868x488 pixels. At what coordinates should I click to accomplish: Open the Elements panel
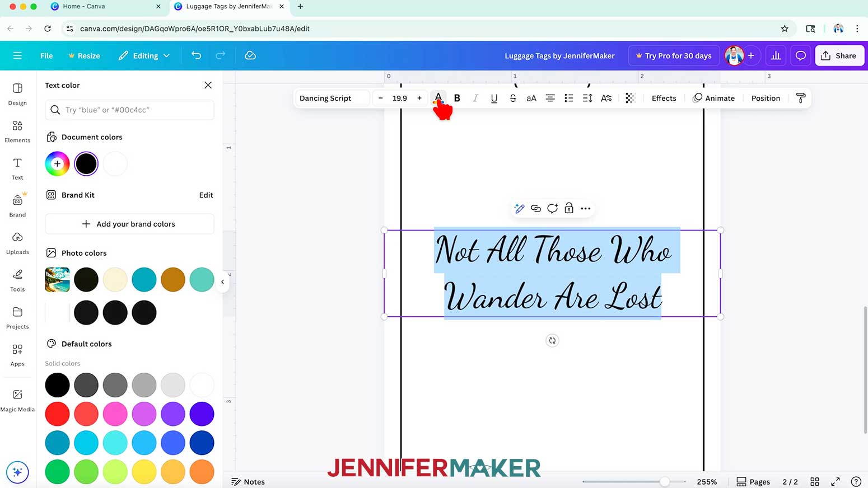pyautogui.click(x=17, y=132)
